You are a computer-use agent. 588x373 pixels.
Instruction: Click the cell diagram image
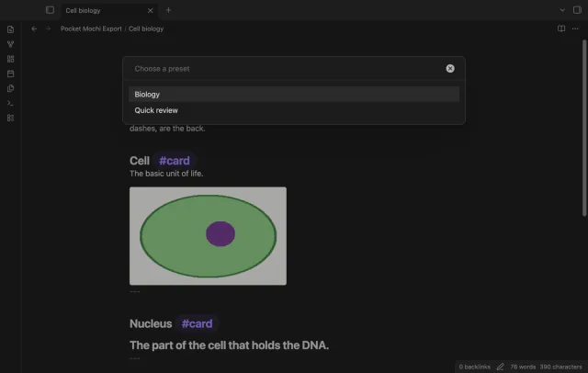[x=208, y=236]
